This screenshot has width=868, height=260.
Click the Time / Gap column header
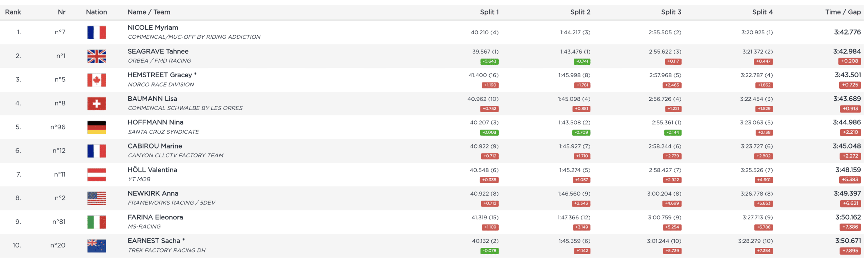click(x=843, y=12)
